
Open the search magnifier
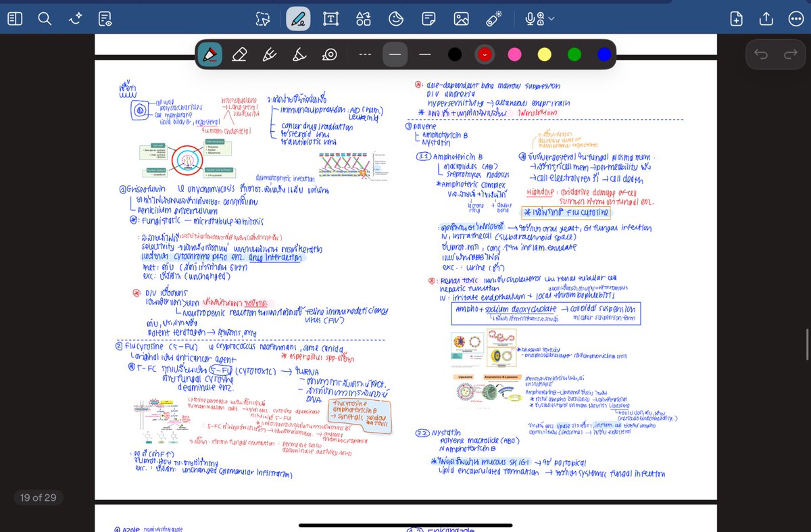[x=45, y=19]
